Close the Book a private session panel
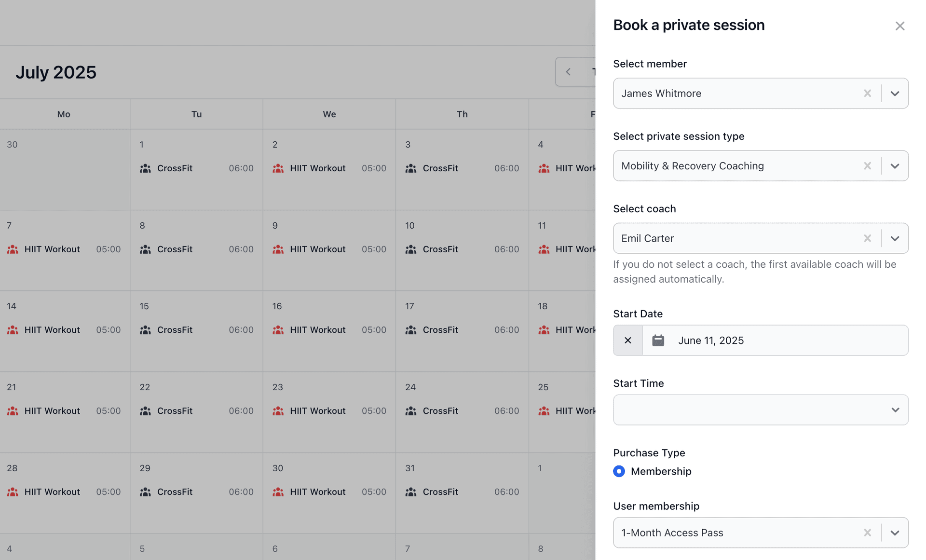 point(900,26)
